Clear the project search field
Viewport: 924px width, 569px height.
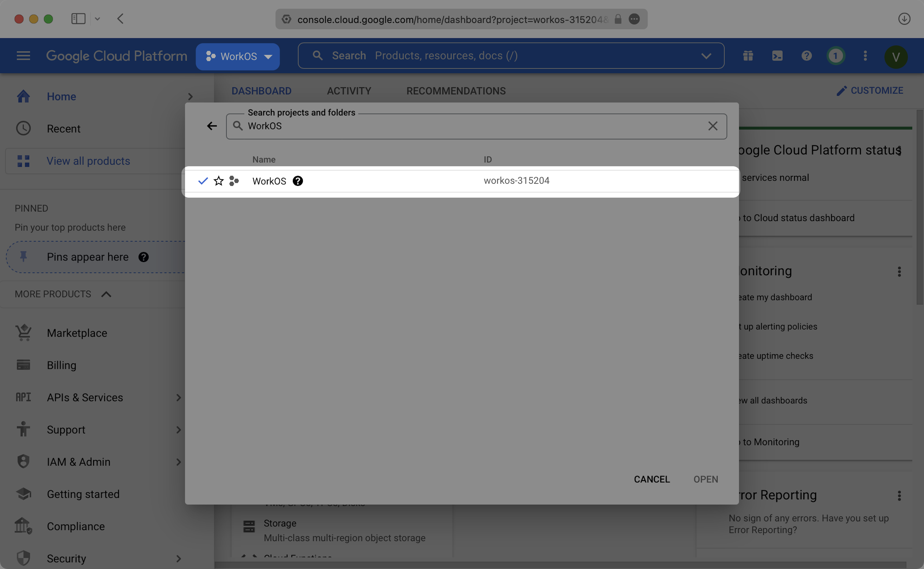click(712, 126)
